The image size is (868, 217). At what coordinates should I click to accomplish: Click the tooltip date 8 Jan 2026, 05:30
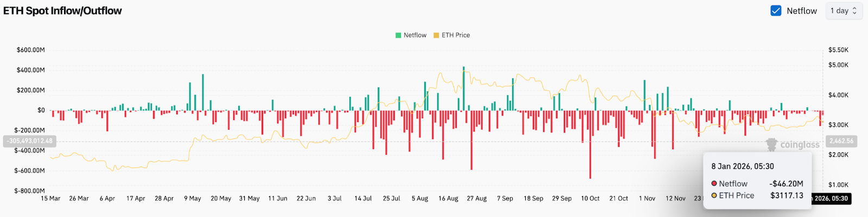point(743,167)
